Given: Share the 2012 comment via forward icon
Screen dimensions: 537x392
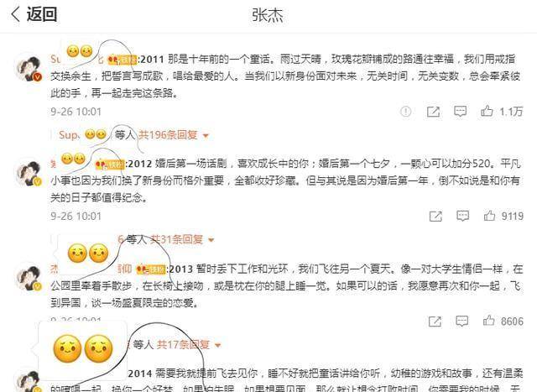Looking at the screenshot, I should click(x=435, y=216).
